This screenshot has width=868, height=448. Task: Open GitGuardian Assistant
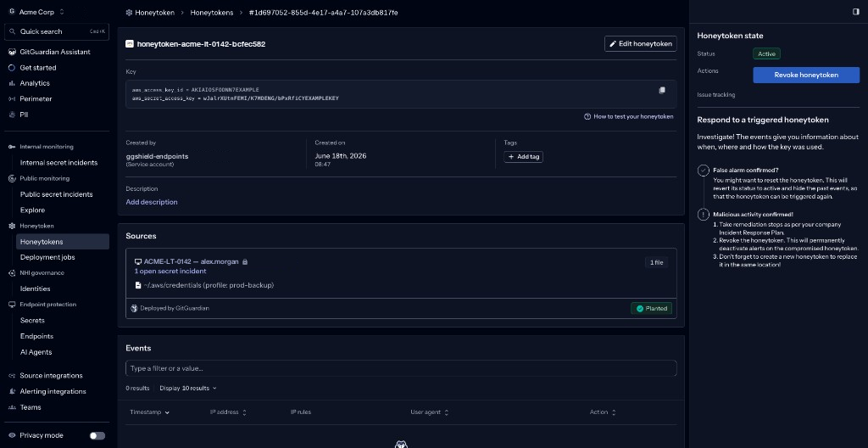tap(55, 52)
